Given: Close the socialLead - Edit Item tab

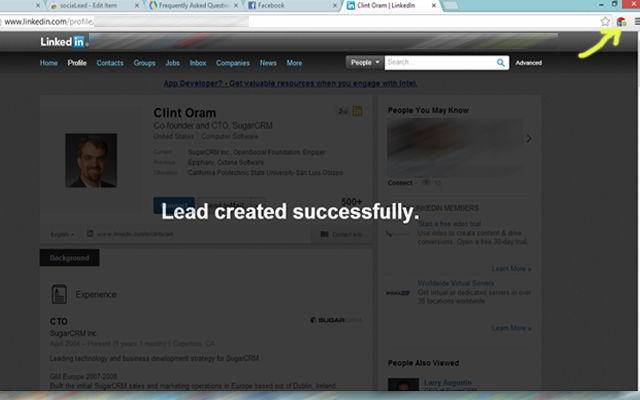Looking at the screenshot, I should 137,5.
